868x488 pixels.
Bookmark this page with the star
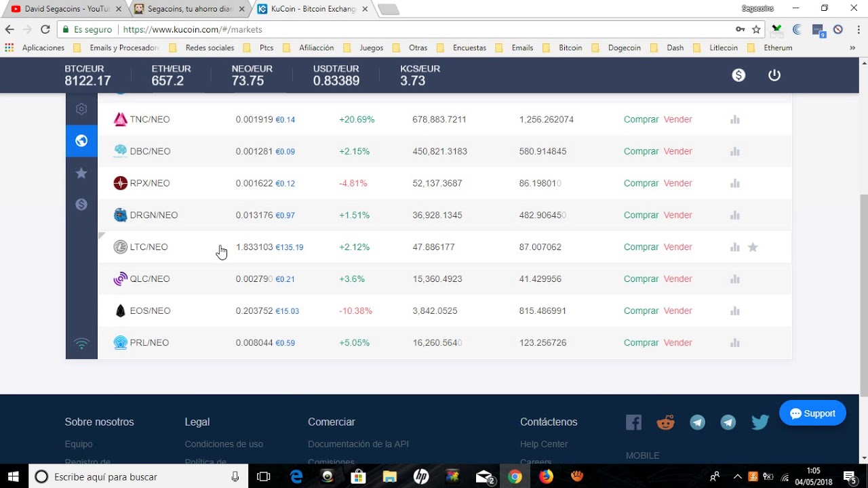pos(756,29)
